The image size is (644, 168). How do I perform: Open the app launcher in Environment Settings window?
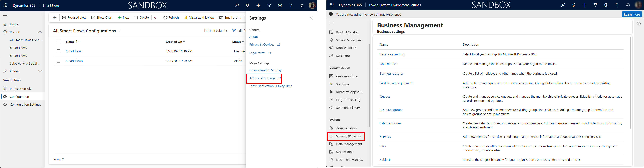[332, 5]
